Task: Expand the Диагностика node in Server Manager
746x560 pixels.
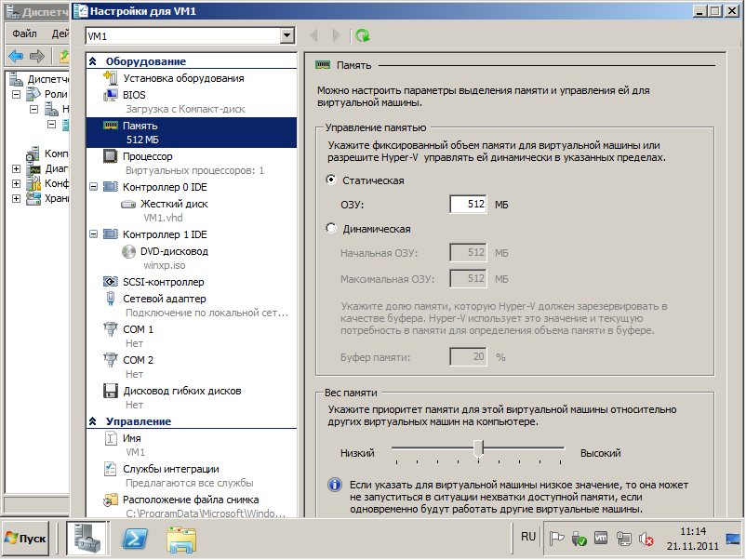Action: pyautogui.click(x=16, y=168)
